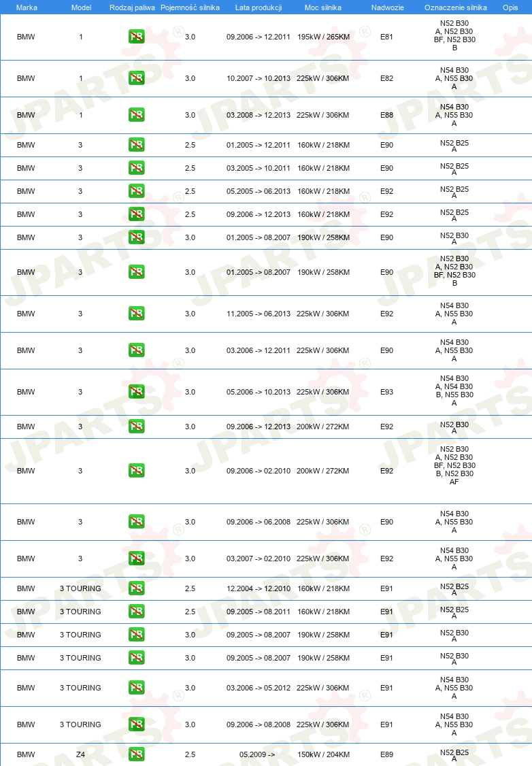Select the E93 body code cell
Viewport: 532px width, 766px height.
386,392
